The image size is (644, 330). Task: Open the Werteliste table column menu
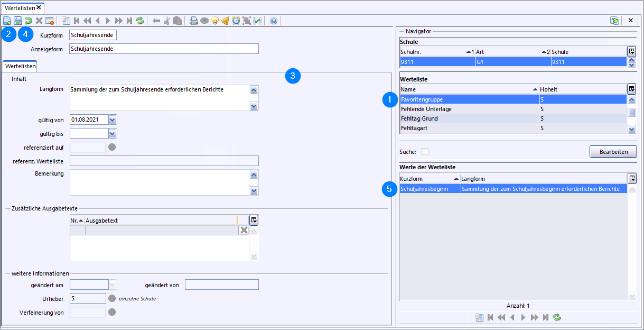(631, 89)
